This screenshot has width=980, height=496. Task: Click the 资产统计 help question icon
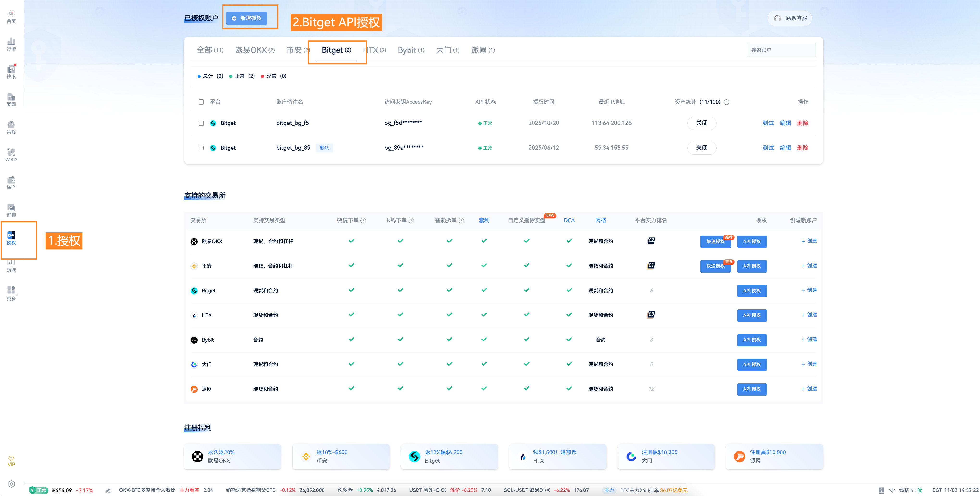(726, 102)
